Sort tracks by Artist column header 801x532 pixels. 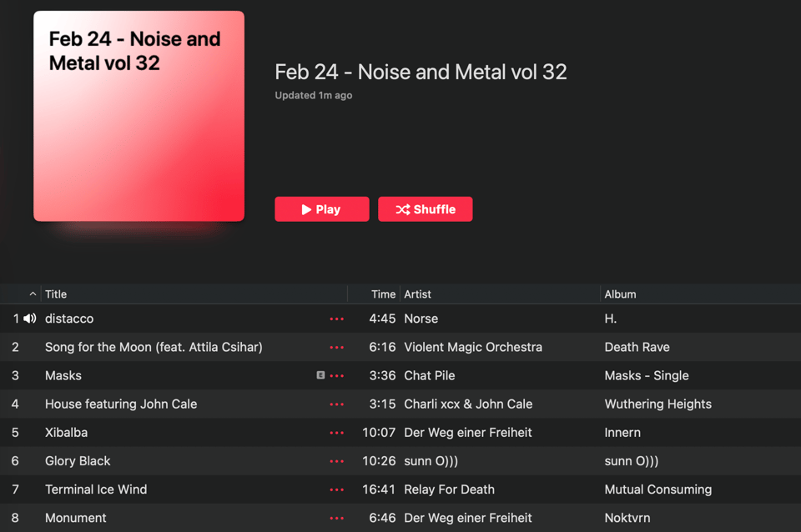coord(417,294)
